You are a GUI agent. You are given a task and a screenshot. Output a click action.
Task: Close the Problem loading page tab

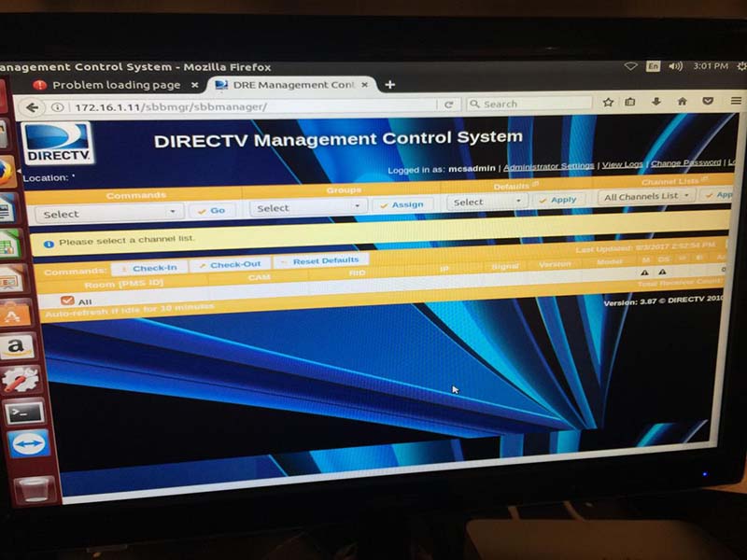point(194,85)
